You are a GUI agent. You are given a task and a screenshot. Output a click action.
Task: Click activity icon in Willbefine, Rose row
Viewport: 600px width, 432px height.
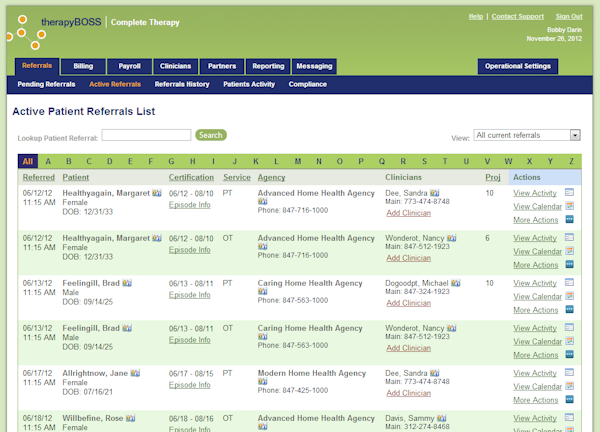click(x=569, y=417)
